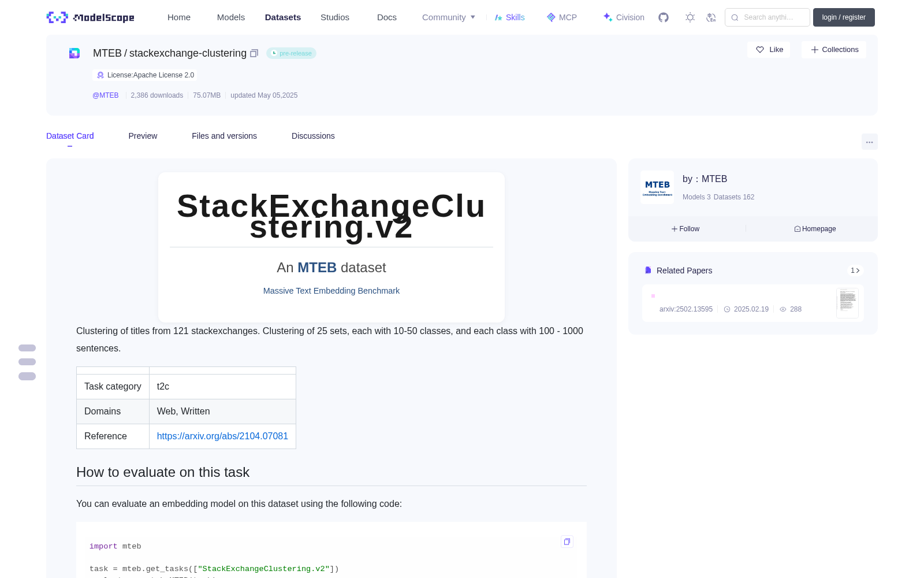Click the pre-release status badge

pos(291,53)
